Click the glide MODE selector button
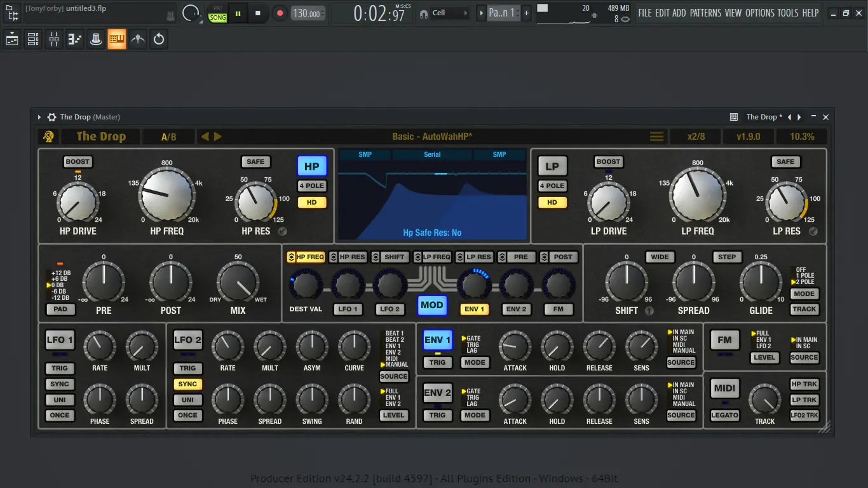The width and height of the screenshot is (868, 488). [804, 294]
